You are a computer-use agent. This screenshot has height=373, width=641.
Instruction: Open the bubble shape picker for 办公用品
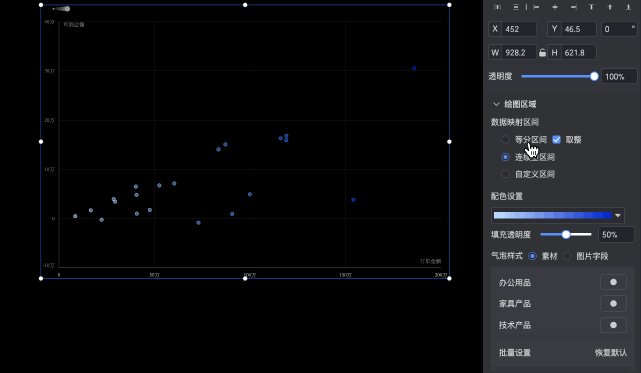pos(613,282)
